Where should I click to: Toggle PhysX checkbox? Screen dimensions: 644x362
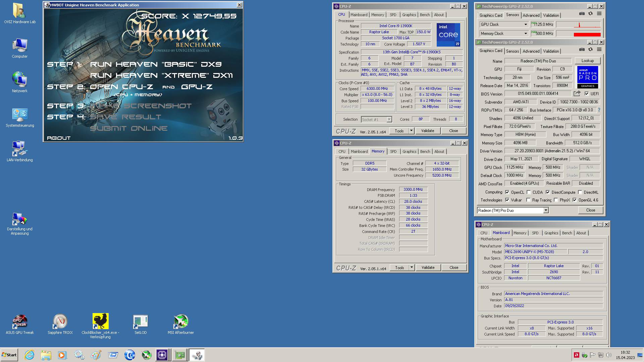coord(556,200)
